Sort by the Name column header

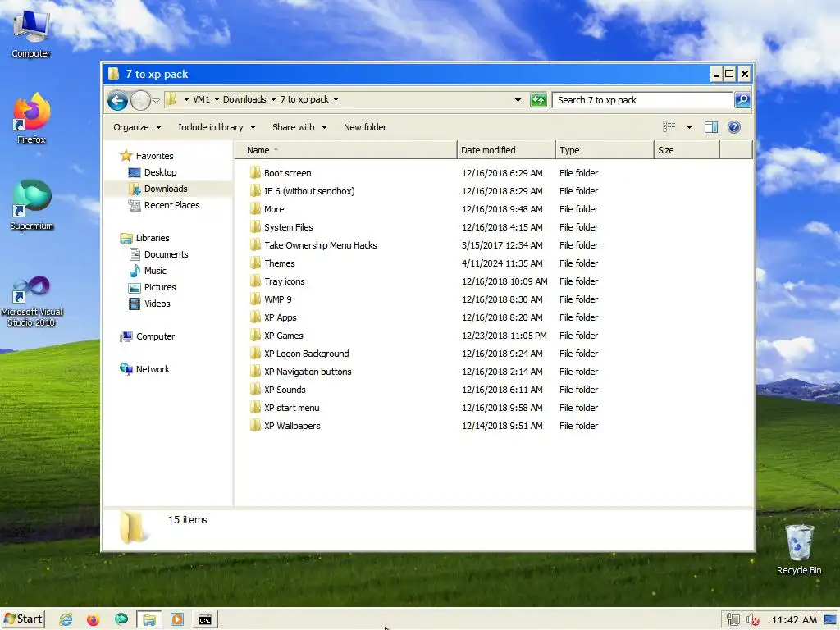(346, 150)
